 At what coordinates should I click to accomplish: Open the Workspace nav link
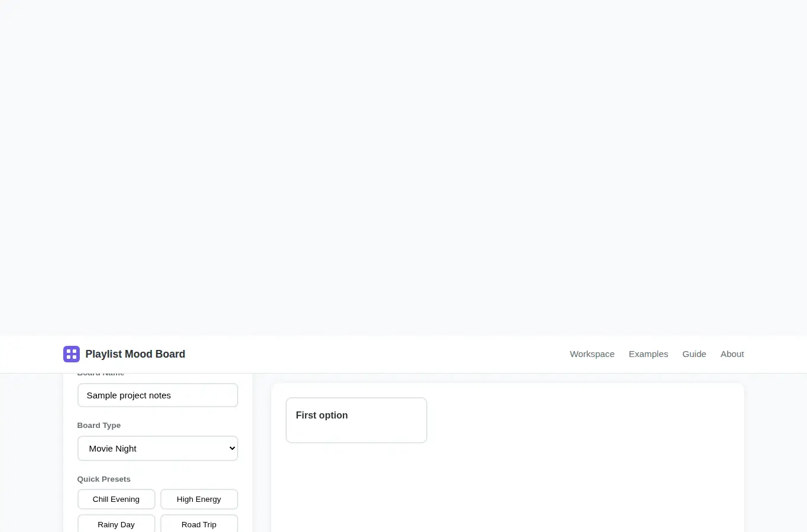click(592, 354)
